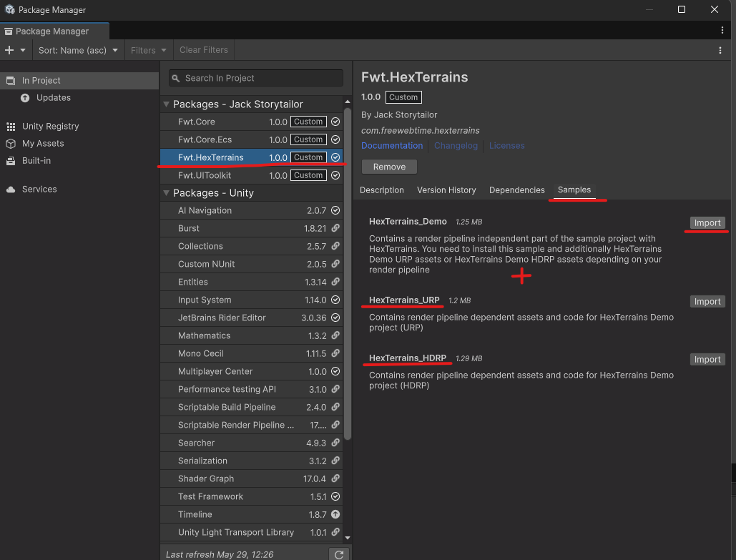Click the Package Manager window tab
The height and width of the screenshot is (560, 736).
click(x=54, y=31)
